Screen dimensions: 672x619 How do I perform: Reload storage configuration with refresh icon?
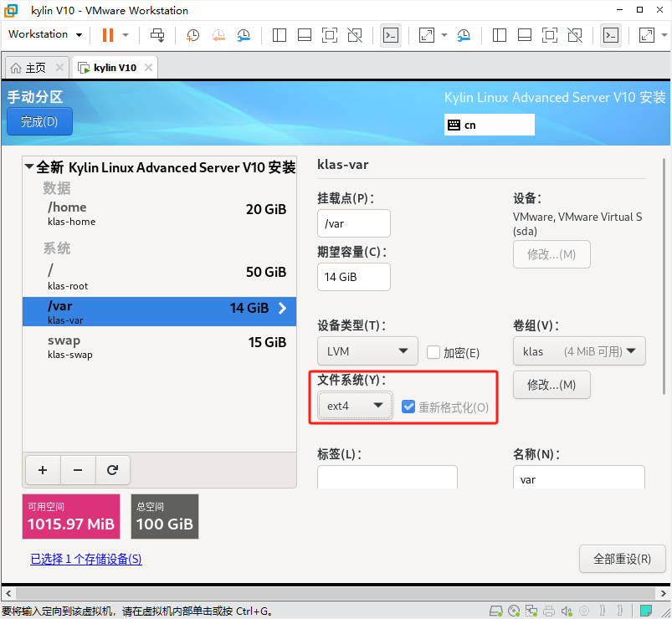point(113,470)
